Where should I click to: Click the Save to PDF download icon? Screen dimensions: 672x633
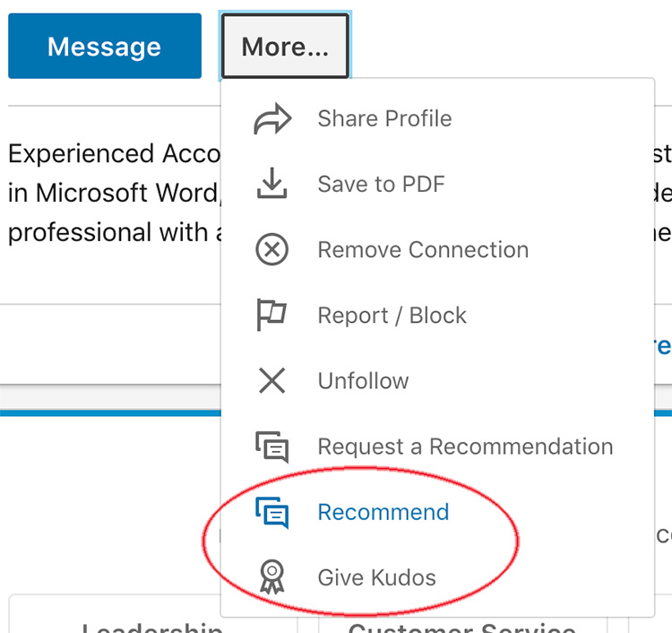pos(271,184)
